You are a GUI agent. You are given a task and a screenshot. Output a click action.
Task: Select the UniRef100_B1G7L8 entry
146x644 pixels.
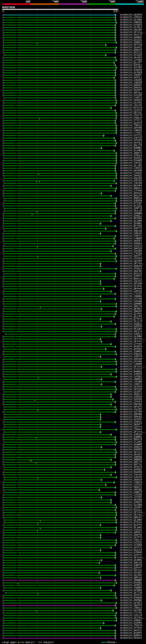(x=131, y=53)
